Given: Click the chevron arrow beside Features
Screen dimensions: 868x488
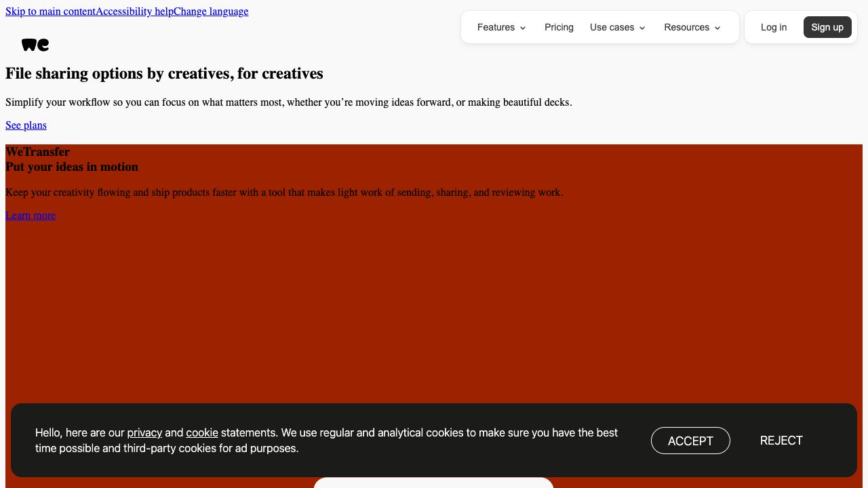Looking at the screenshot, I should tap(523, 28).
